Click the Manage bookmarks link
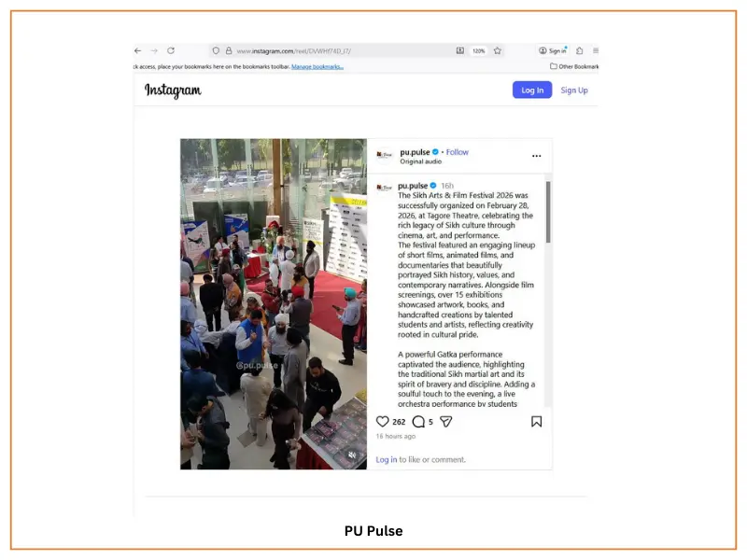 pyautogui.click(x=317, y=66)
